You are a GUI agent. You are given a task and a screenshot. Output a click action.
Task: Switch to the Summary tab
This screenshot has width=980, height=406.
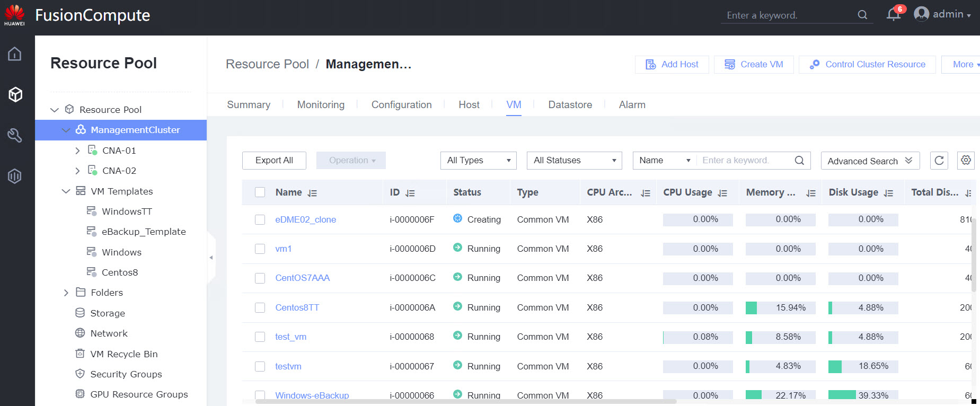(249, 105)
